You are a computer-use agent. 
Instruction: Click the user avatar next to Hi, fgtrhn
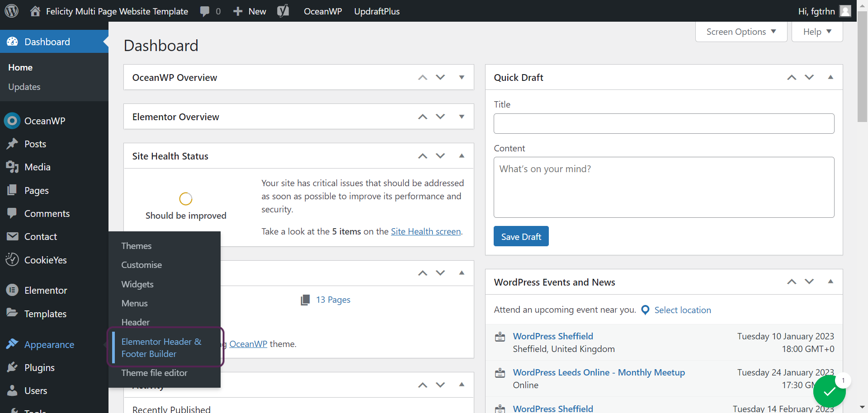[x=845, y=11]
